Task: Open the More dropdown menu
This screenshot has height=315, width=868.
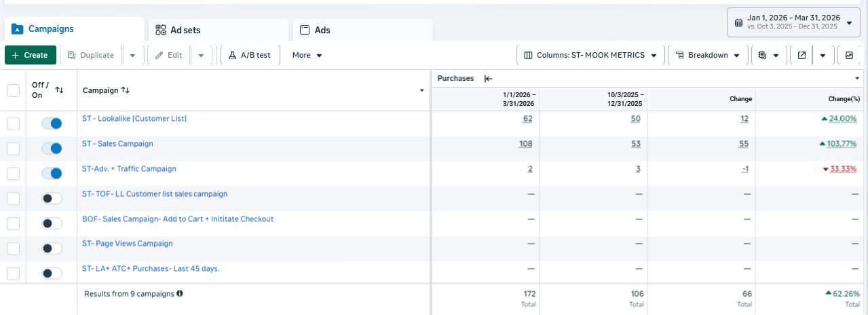Action: pos(307,55)
